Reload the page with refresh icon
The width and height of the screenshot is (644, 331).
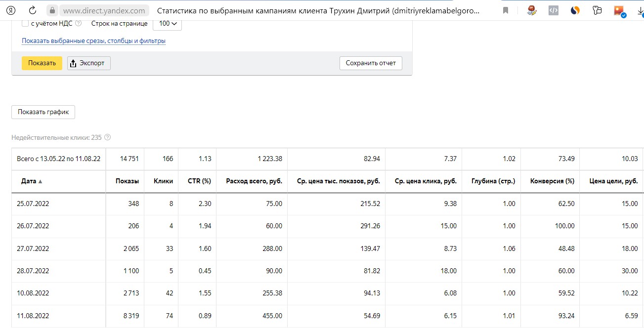coord(33,10)
